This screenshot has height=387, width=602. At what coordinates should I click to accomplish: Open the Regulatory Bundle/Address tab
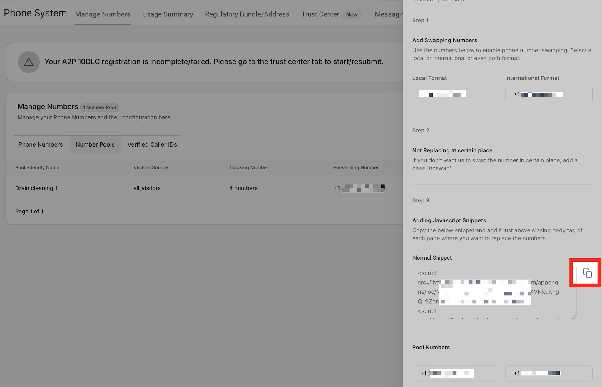(247, 14)
